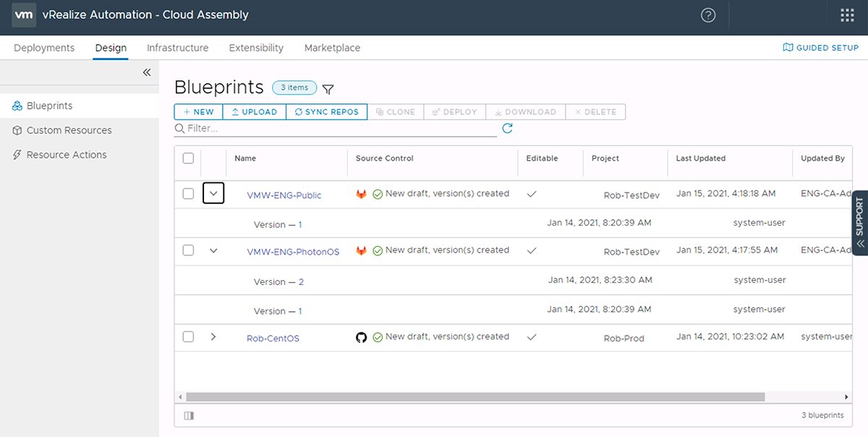Select the VMW-ENG-Public checkbox
Image resolution: width=868 pixels, height=437 pixels.
188,193
